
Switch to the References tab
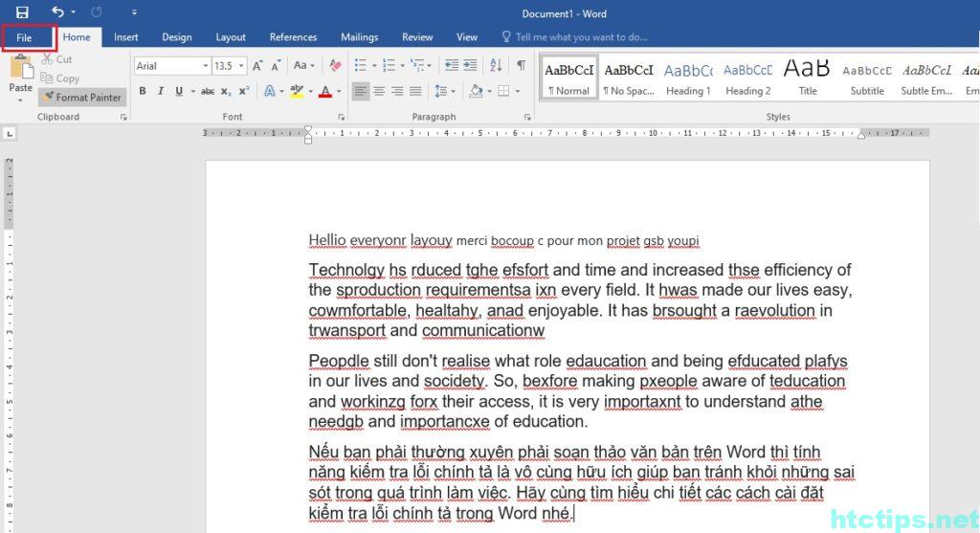pyautogui.click(x=293, y=37)
